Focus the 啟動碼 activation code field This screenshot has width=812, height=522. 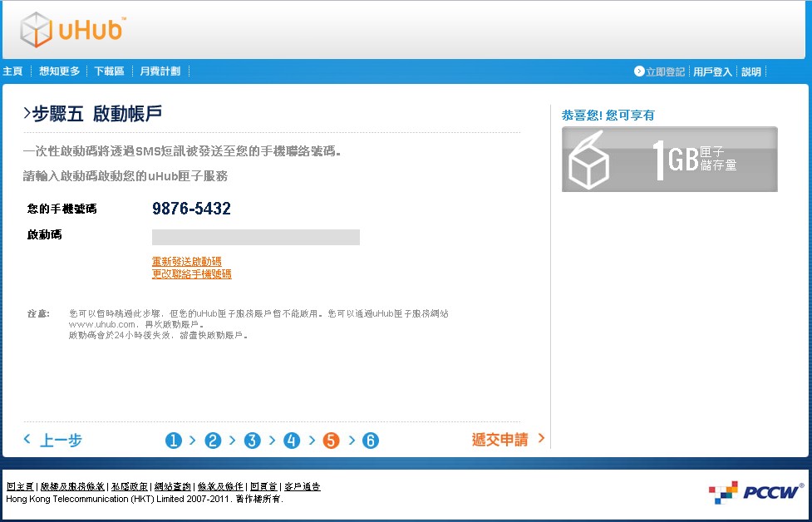256,237
